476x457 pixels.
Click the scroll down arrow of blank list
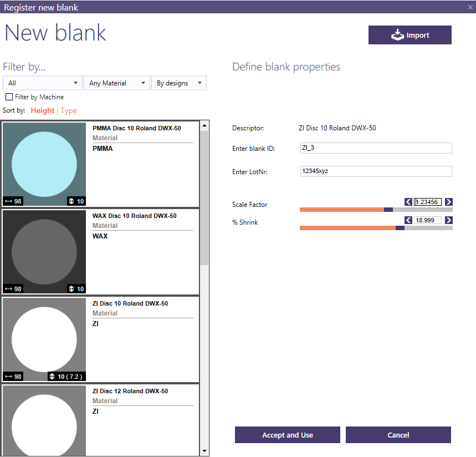(x=204, y=451)
